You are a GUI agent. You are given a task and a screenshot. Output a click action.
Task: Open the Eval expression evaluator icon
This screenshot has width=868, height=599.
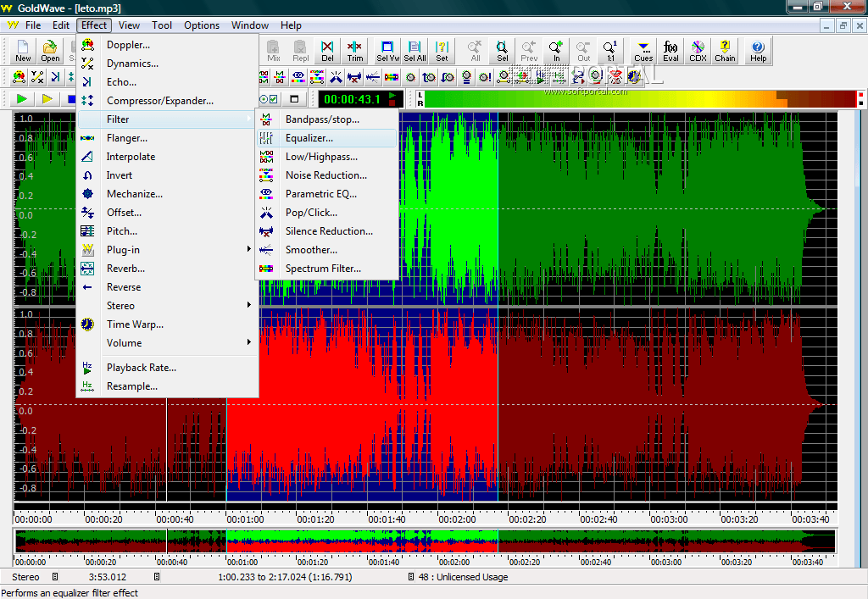pyautogui.click(x=670, y=51)
